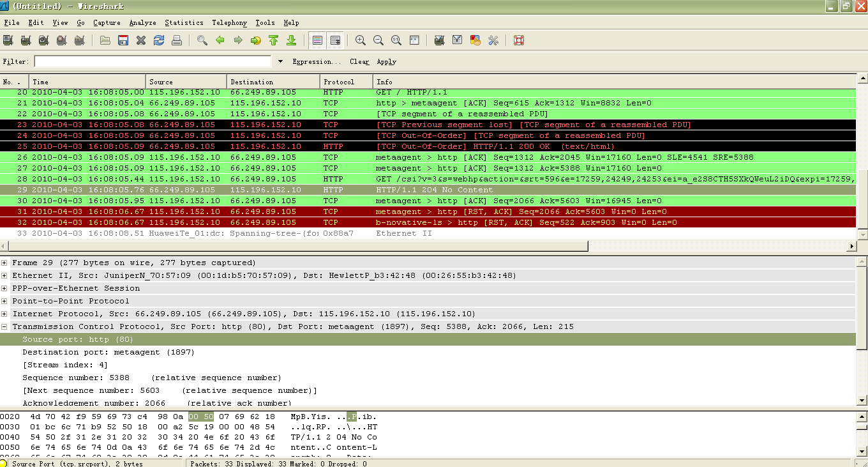This screenshot has height=467, width=868.
Task: Open the filter history dropdown arrow
Action: coord(280,62)
